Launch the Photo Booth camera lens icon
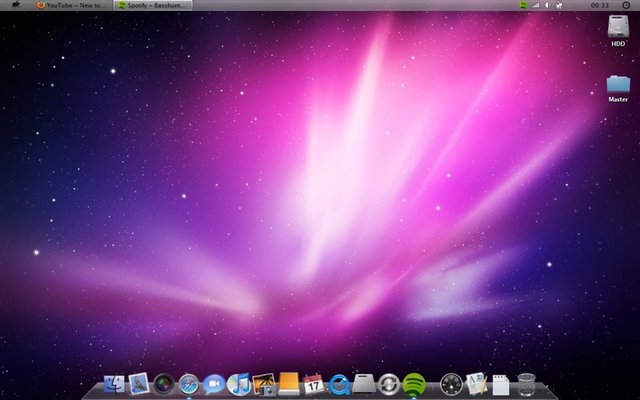This screenshot has height=400, width=640. pyautogui.click(x=164, y=384)
